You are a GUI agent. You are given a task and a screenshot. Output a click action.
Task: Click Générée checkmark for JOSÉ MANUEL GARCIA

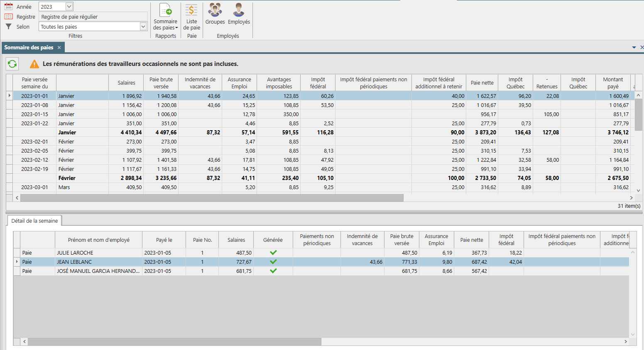click(x=273, y=271)
